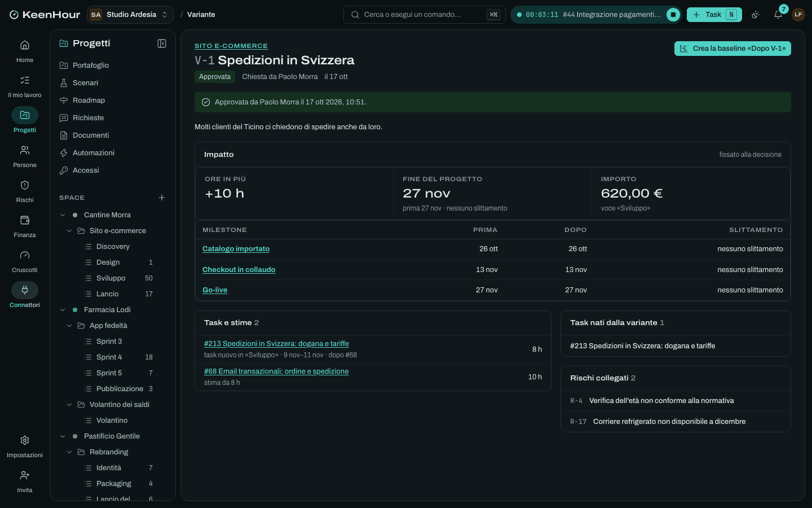Open Volantino list

point(113,421)
